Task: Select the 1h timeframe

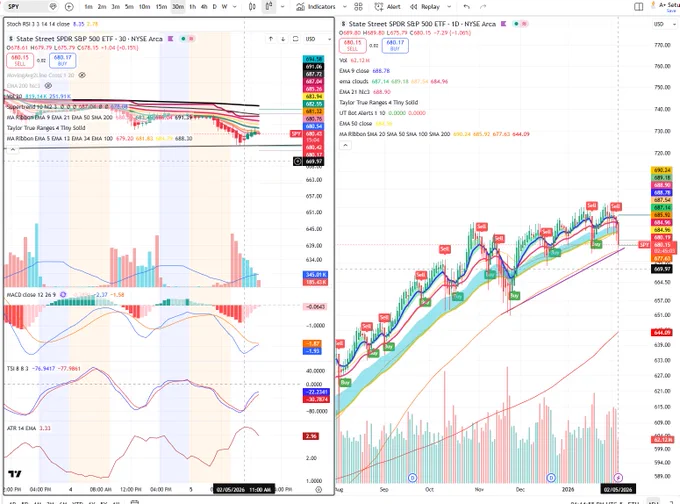Action: click(x=193, y=7)
